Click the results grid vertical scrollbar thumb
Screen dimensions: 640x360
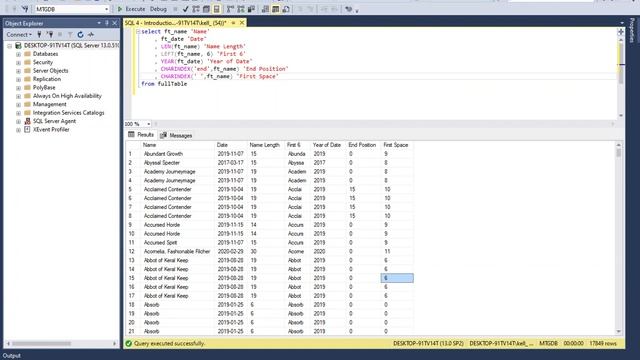coord(618,153)
